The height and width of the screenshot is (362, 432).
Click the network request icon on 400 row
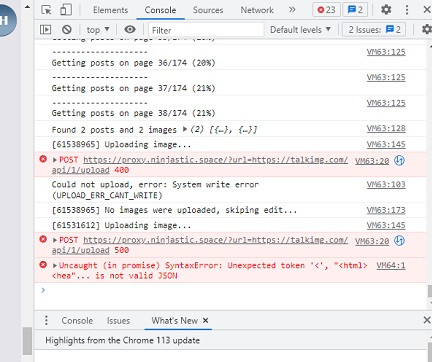click(x=399, y=161)
